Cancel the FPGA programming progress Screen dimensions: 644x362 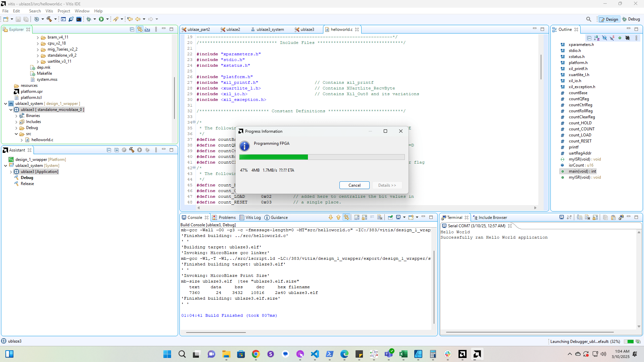pyautogui.click(x=354, y=185)
